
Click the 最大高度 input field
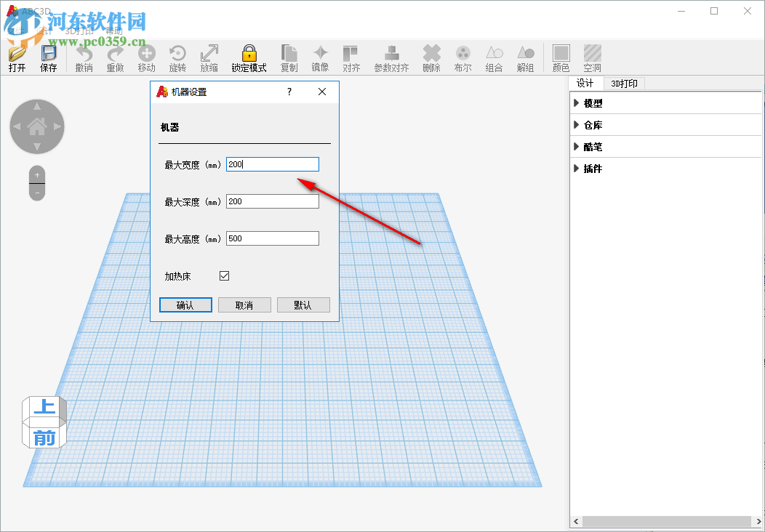point(272,238)
